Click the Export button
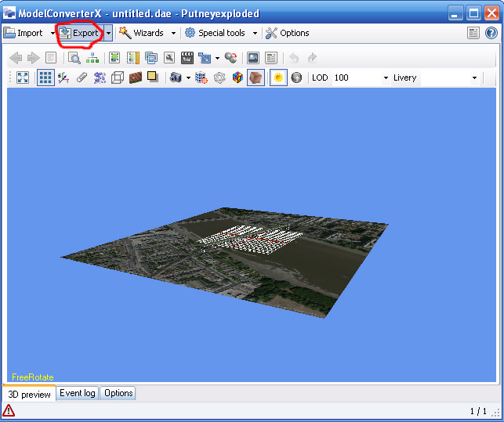This screenshot has height=422, width=504. (81, 33)
